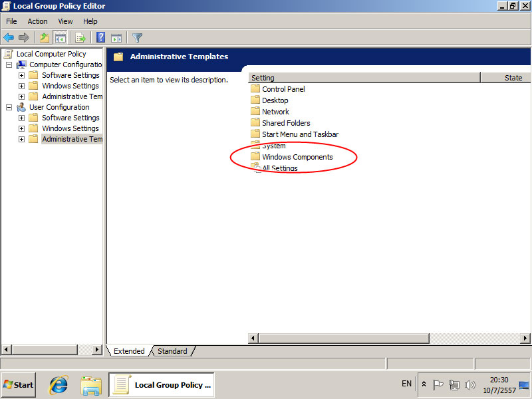Click settings list scroll-left arrow
This screenshot has width=532, height=399.
(253, 338)
